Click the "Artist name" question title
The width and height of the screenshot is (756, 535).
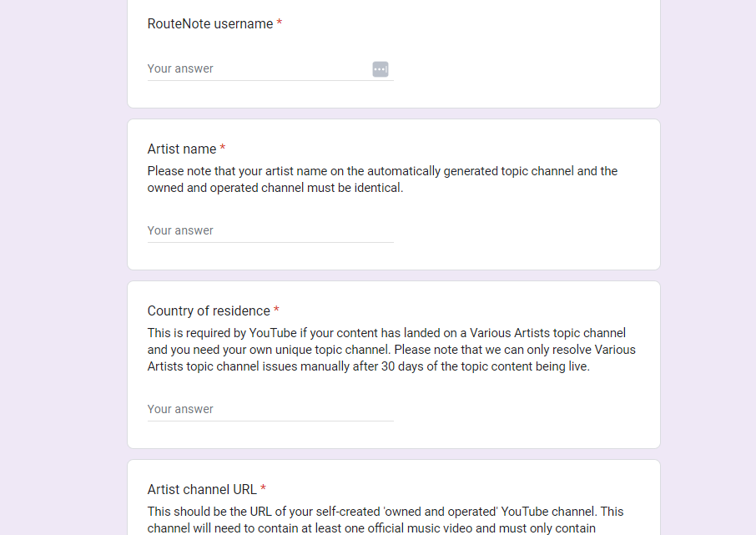pos(182,149)
